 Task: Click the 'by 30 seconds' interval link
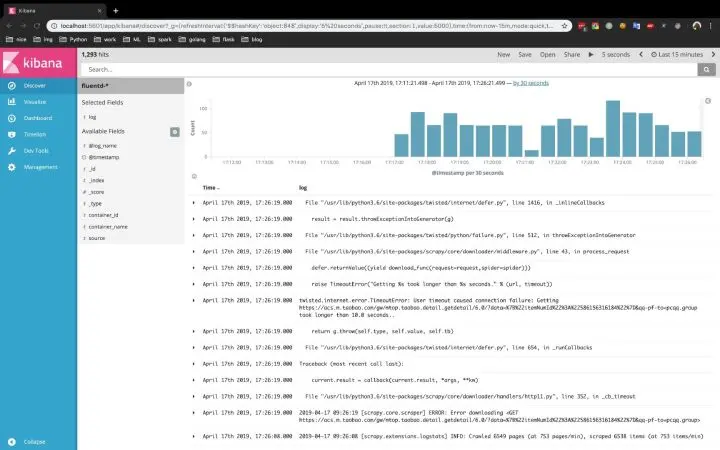click(530, 83)
